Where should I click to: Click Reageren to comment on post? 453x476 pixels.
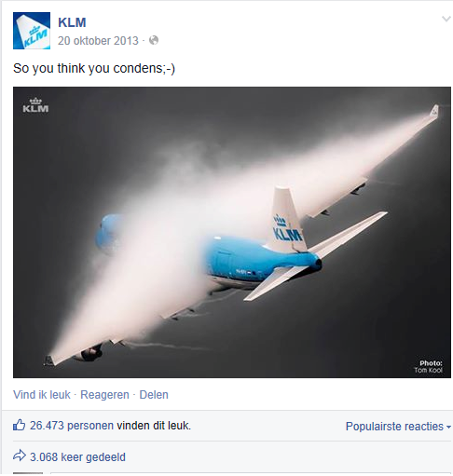coord(104,395)
